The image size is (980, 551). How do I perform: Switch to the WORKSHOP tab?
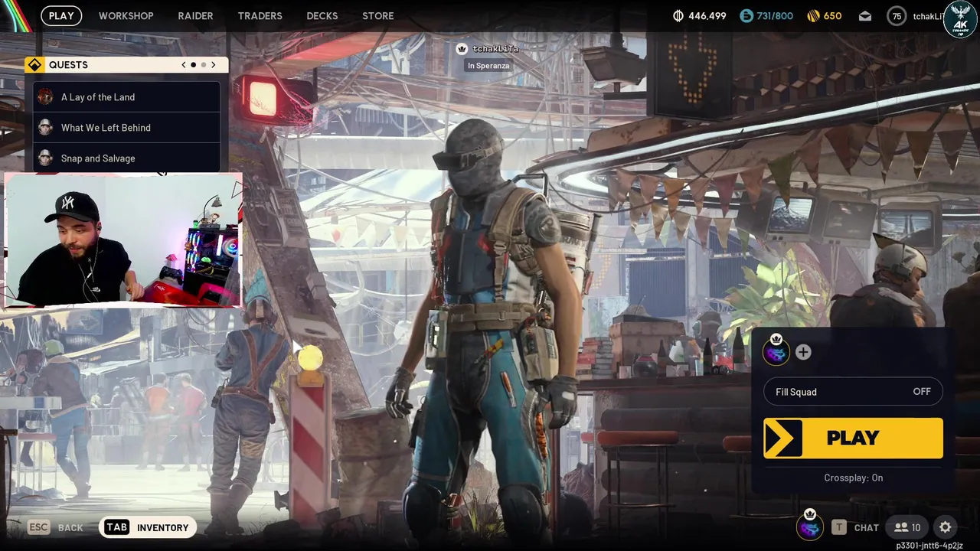pos(126,15)
